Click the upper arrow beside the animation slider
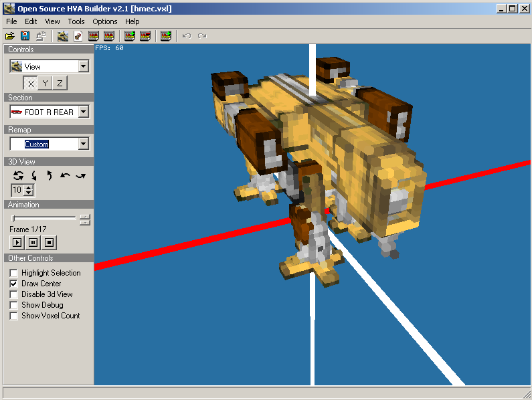This screenshot has height=400, width=532. click(85, 217)
